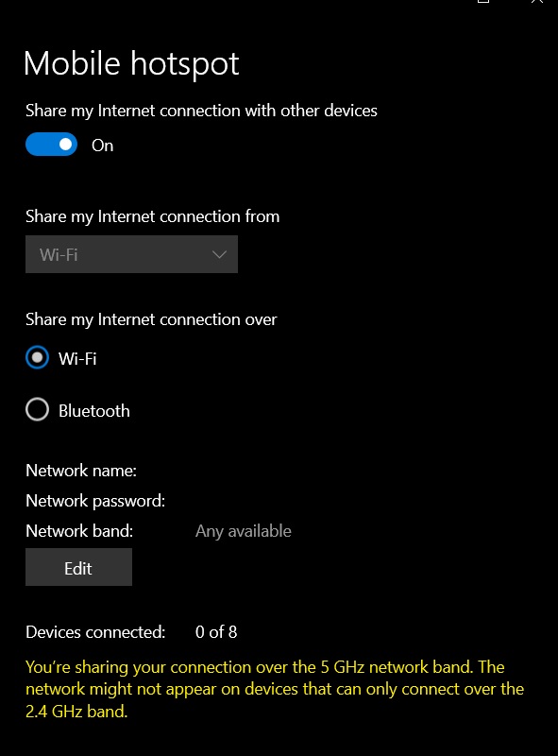558x756 pixels.
Task: Click the "Any available" network band value
Action: [244, 531]
